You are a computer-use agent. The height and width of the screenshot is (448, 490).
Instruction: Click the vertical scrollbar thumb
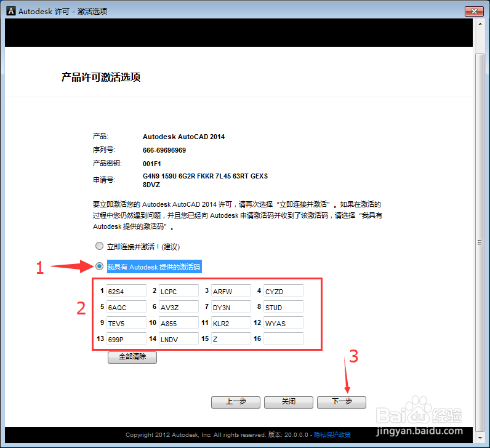coord(480,242)
